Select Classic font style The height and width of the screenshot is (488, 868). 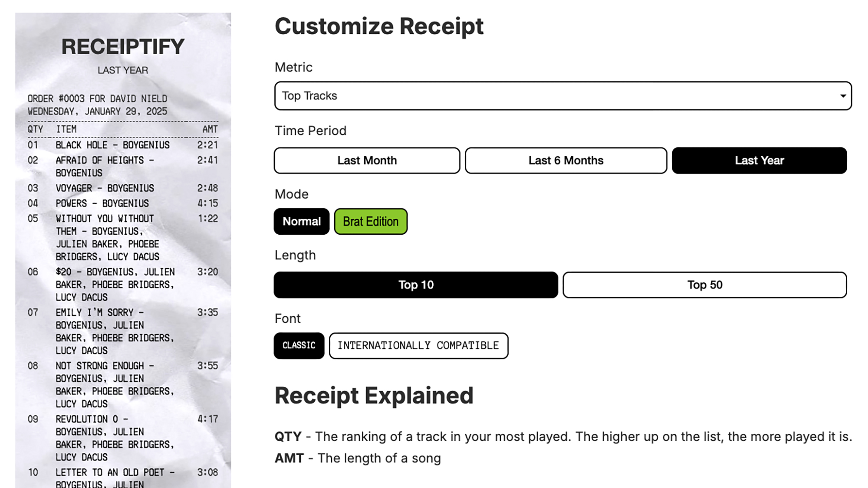pos(299,345)
